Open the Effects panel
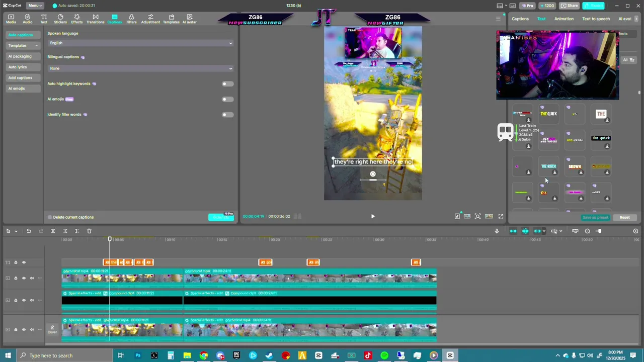 [77, 19]
